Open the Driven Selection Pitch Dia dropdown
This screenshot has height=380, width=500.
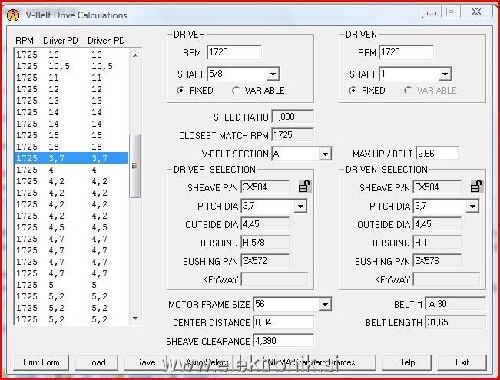pos(472,206)
